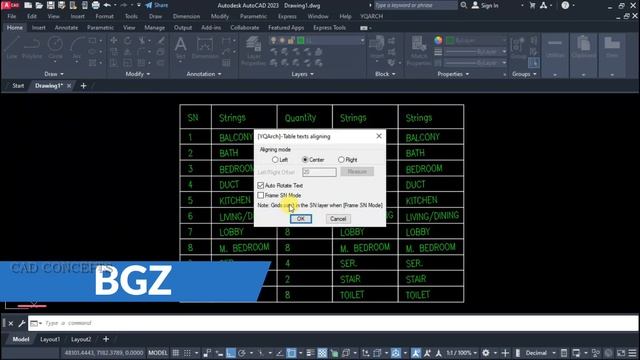
Task: Switch to the Layout2 tab
Action: [81, 339]
